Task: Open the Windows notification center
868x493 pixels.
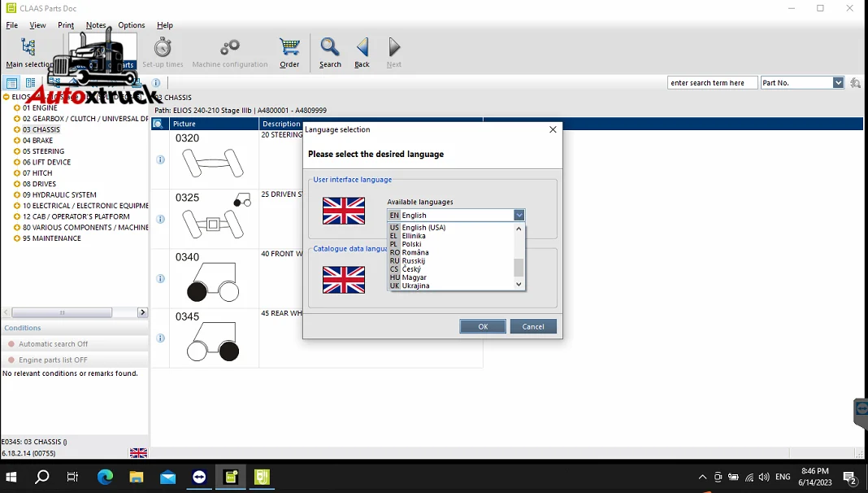Action: point(850,477)
